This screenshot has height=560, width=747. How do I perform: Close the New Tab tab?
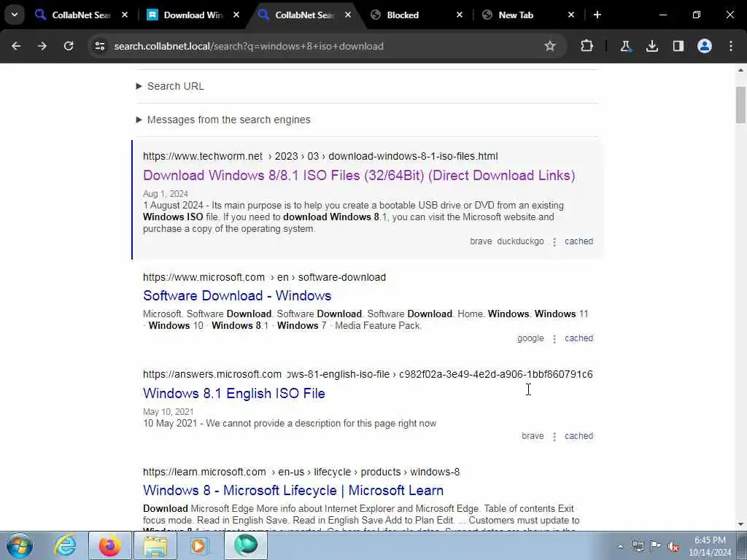click(x=571, y=15)
